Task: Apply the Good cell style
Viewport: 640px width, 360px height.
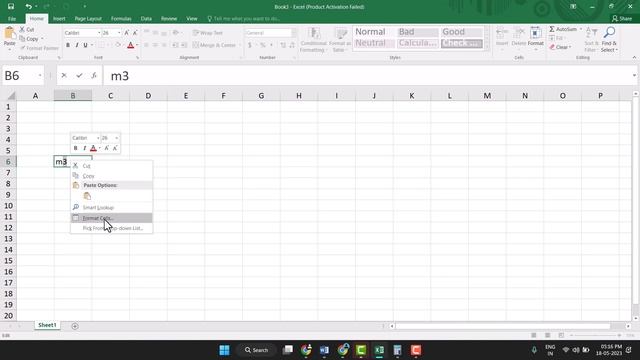Action: (x=462, y=32)
